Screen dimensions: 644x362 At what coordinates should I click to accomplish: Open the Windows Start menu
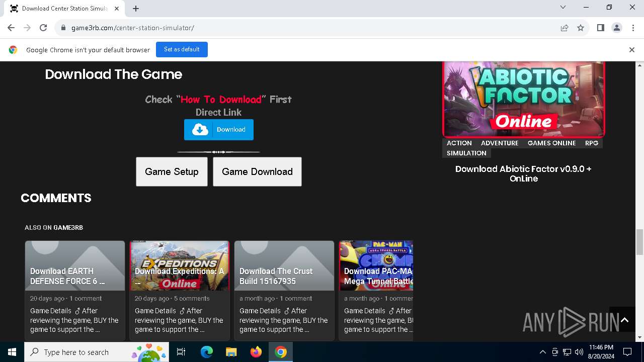12,352
